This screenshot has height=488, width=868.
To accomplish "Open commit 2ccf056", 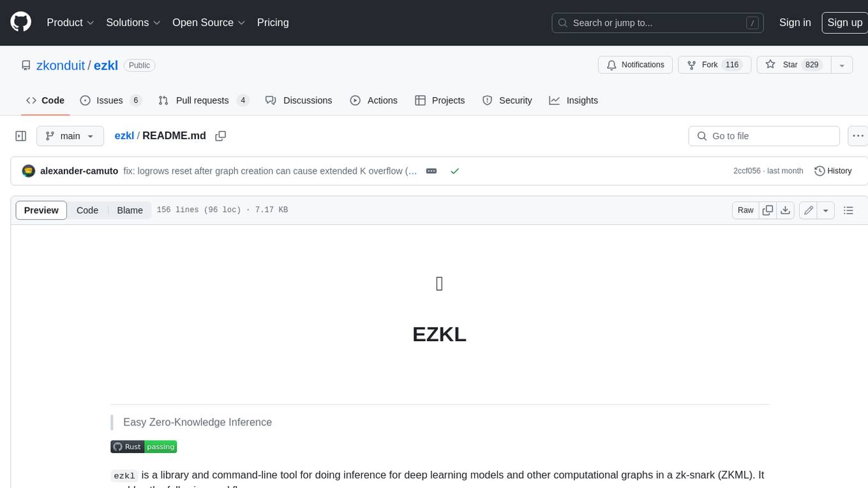I will point(747,171).
